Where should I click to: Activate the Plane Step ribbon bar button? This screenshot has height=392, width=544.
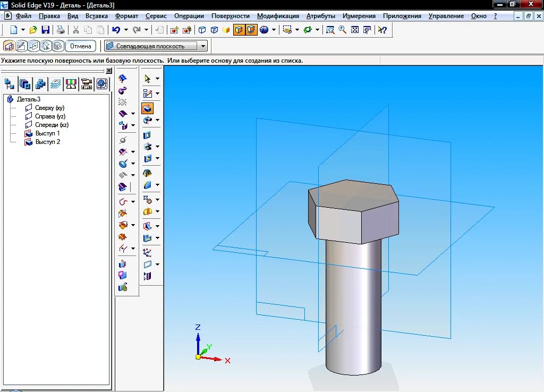(x=9, y=46)
